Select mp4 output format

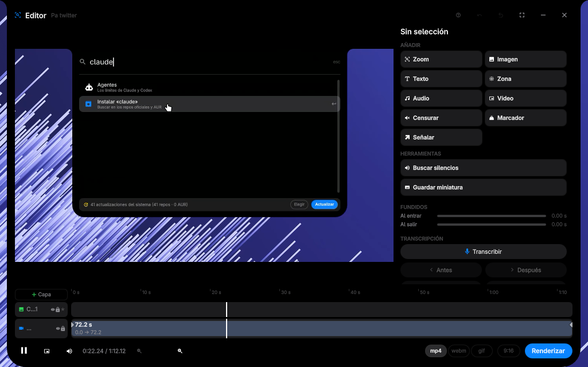pos(436,351)
